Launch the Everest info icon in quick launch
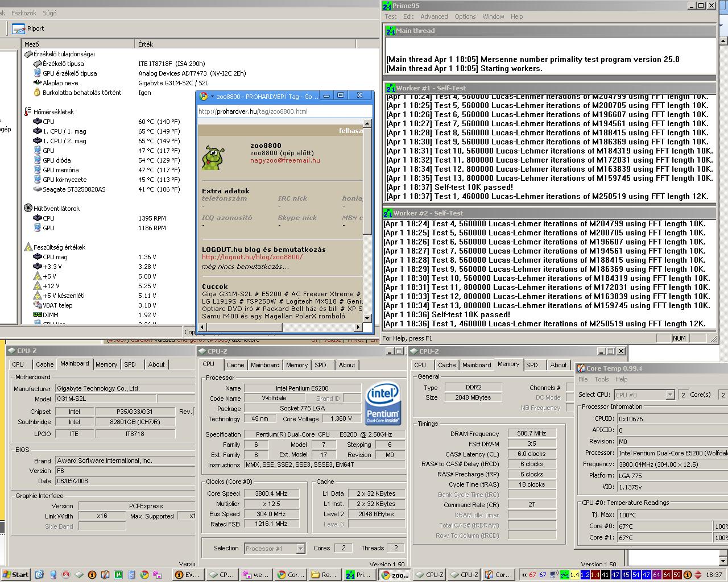 [x=92, y=575]
